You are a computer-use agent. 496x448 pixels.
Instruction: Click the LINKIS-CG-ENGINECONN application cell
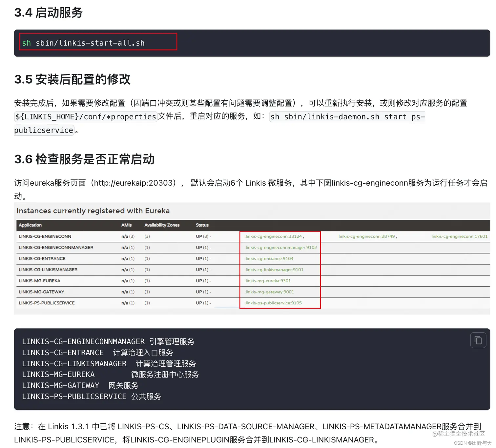click(x=45, y=236)
